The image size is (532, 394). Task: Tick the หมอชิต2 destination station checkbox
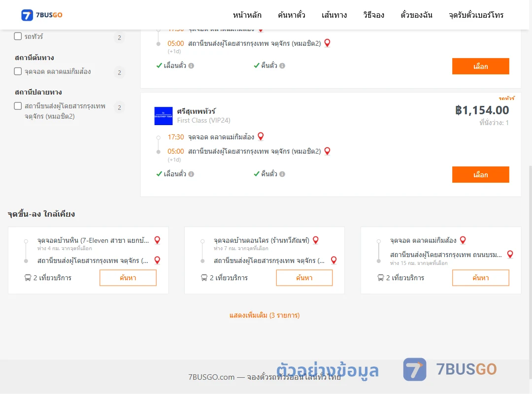[x=18, y=106]
